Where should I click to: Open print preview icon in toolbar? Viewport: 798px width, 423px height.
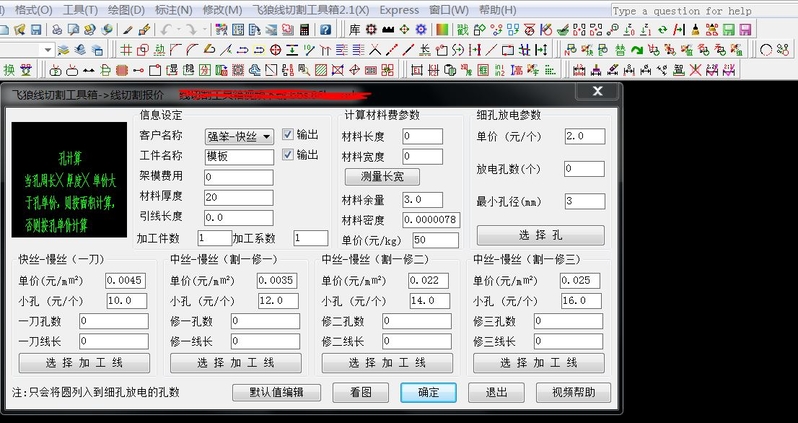[74, 30]
